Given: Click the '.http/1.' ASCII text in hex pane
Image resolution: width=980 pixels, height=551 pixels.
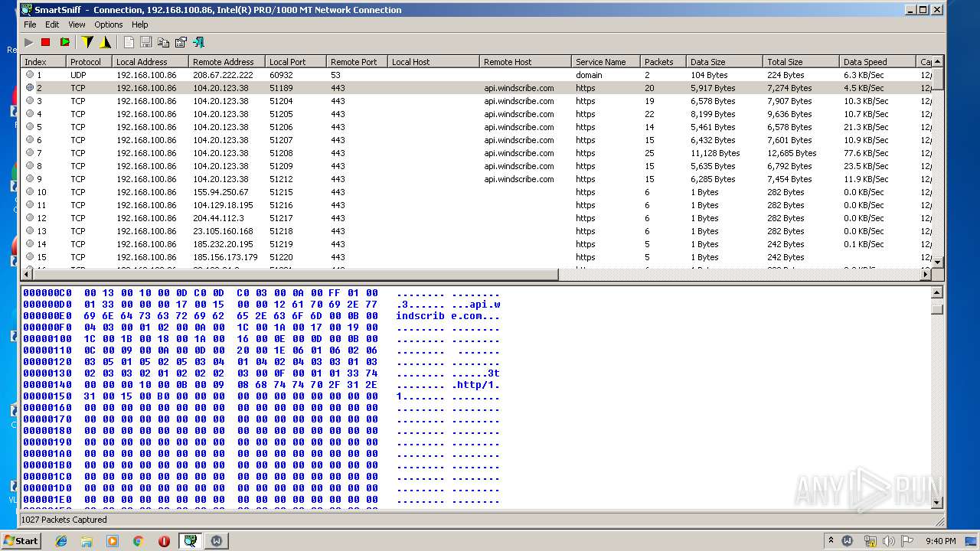Looking at the screenshot, I should coord(475,385).
